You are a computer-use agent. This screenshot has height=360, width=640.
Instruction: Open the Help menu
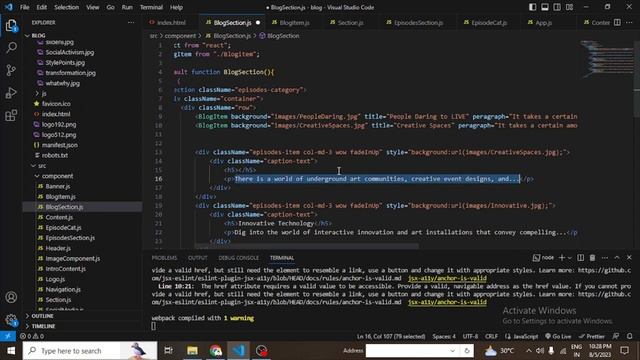(176, 7)
